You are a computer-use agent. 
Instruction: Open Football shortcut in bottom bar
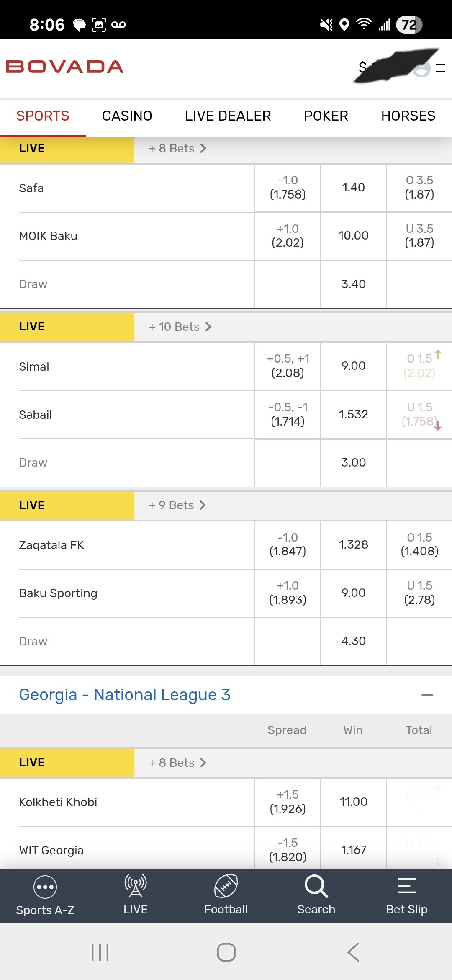pyautogui.click(x=226, y=886)
